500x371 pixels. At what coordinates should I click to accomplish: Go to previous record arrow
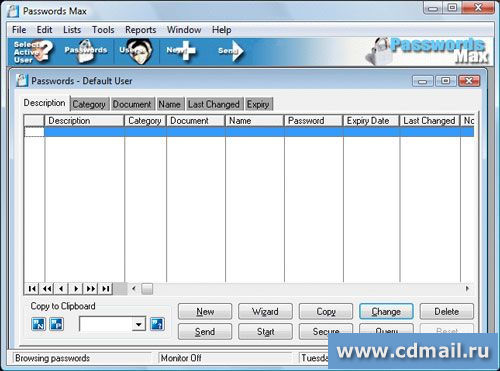[x=61, y=289]
